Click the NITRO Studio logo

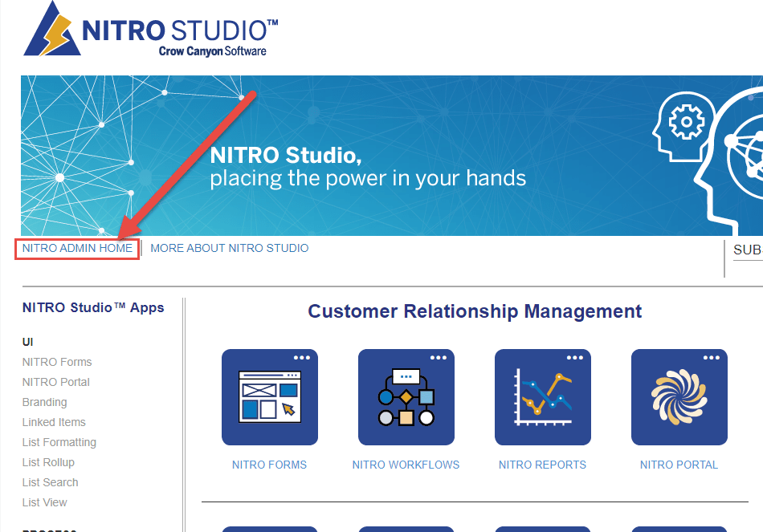pyautogui.click(x=152, y=30)
